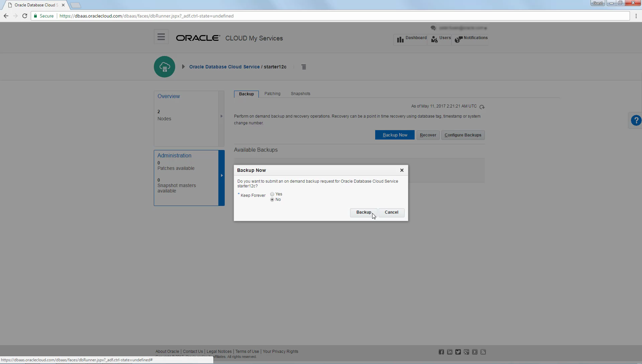The width and height of the screenshot is (642, 364).
Task: Close the Oracle Database Cloud browser tab
Action: coord(63,5)
